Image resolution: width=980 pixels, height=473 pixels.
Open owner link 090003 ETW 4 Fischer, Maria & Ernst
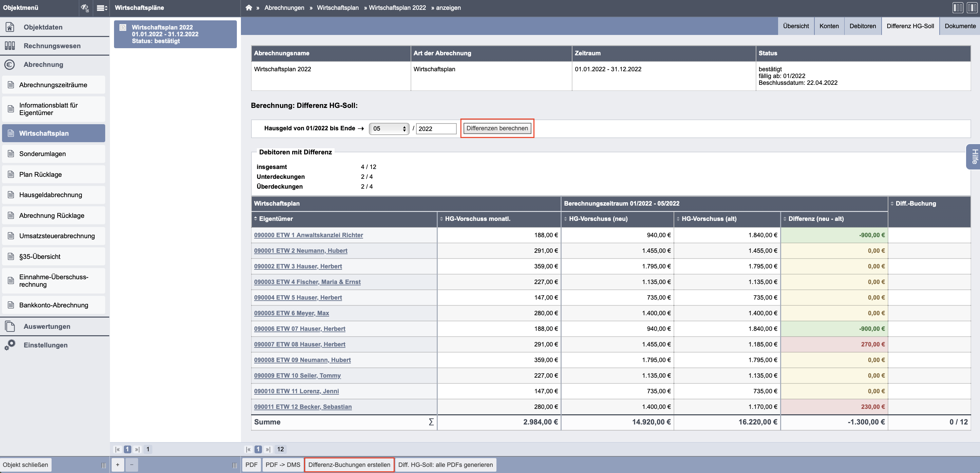click(x=307, y=282)
